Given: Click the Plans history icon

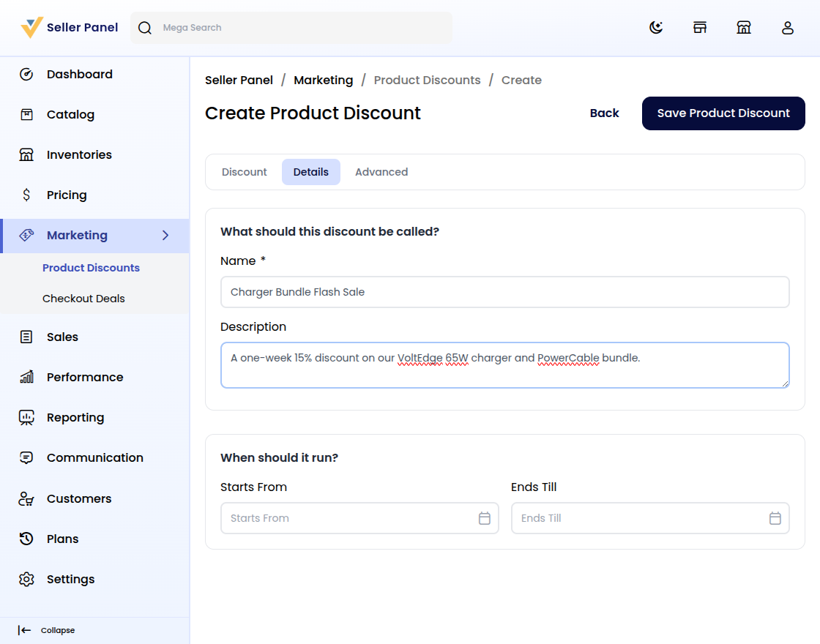Looking at the screenshot, I should (26, 539).
